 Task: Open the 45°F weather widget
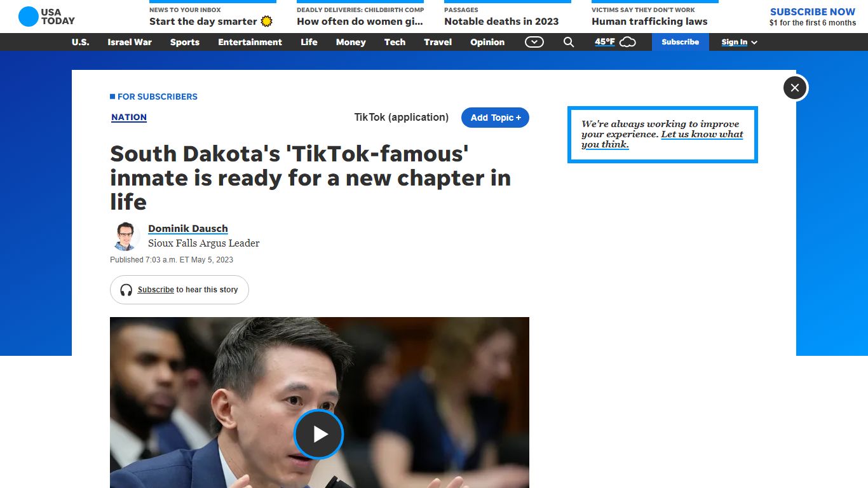(x=615, y=42)
